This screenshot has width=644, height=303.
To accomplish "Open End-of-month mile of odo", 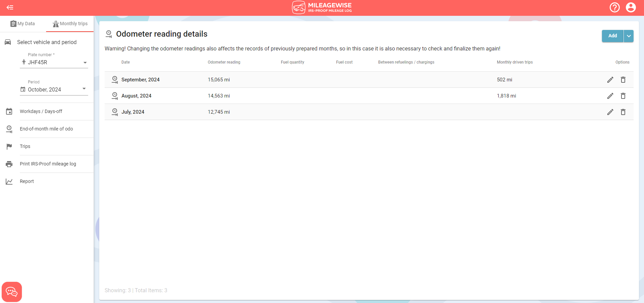I will [x=46, y=129].
